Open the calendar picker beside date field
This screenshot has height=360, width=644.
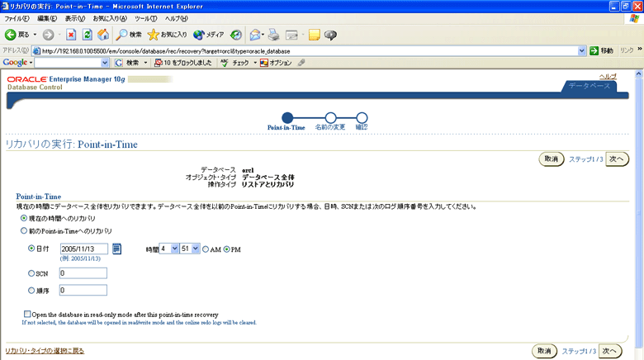tap(116, 249)
